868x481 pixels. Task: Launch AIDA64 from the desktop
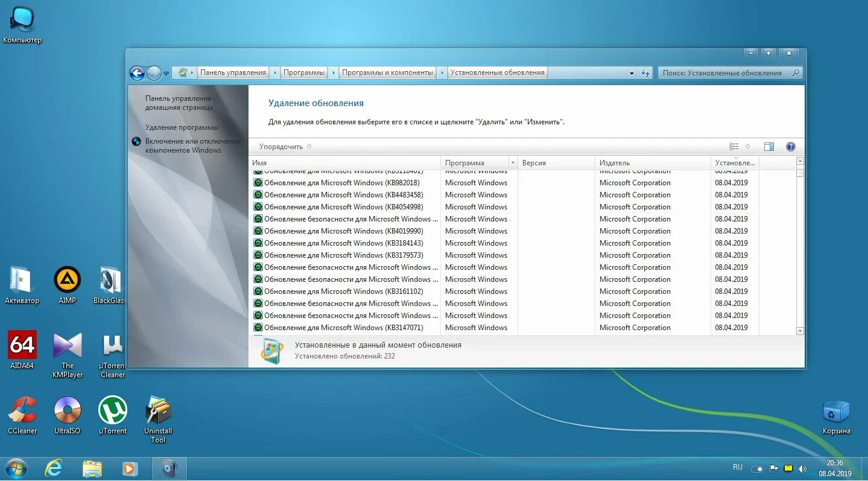(x=22, y=350)
